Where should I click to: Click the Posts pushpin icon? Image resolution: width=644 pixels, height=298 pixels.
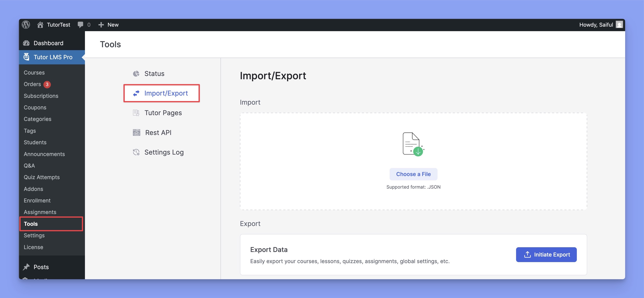click(26, 267)
